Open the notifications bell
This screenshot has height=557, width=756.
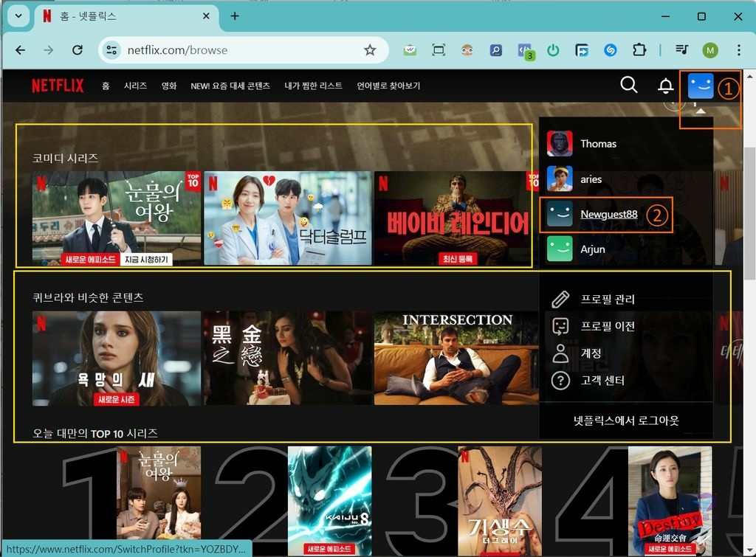[x=666, y=86]
